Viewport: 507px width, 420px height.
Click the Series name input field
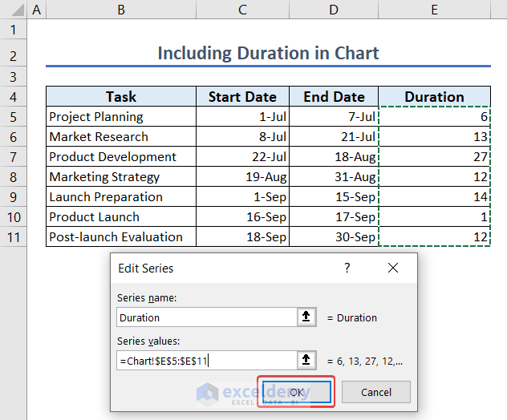[206, 317]
